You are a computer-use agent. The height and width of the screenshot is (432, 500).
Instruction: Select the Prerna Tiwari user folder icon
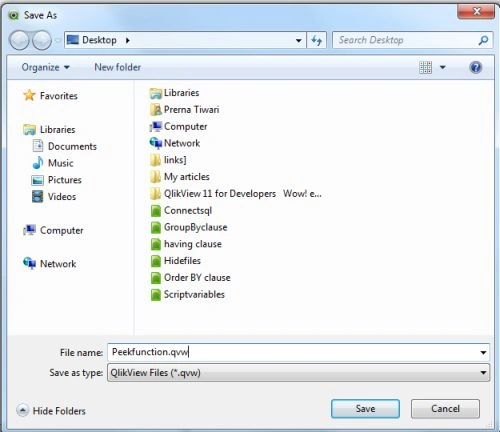pos(155,110)
